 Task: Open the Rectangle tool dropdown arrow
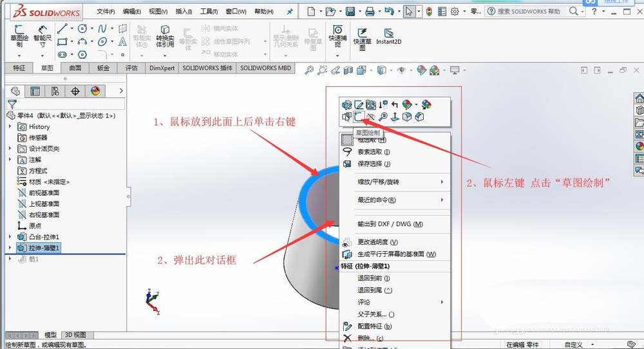click(x=72, y=41)
